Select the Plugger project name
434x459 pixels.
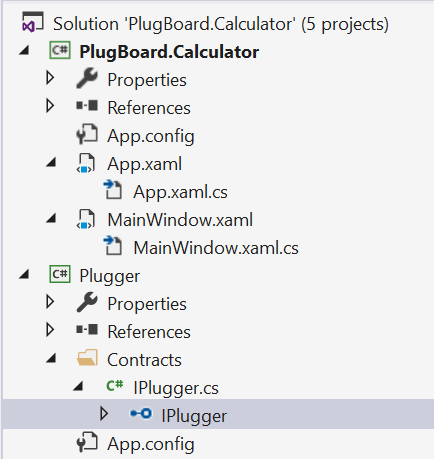point(110,276)
